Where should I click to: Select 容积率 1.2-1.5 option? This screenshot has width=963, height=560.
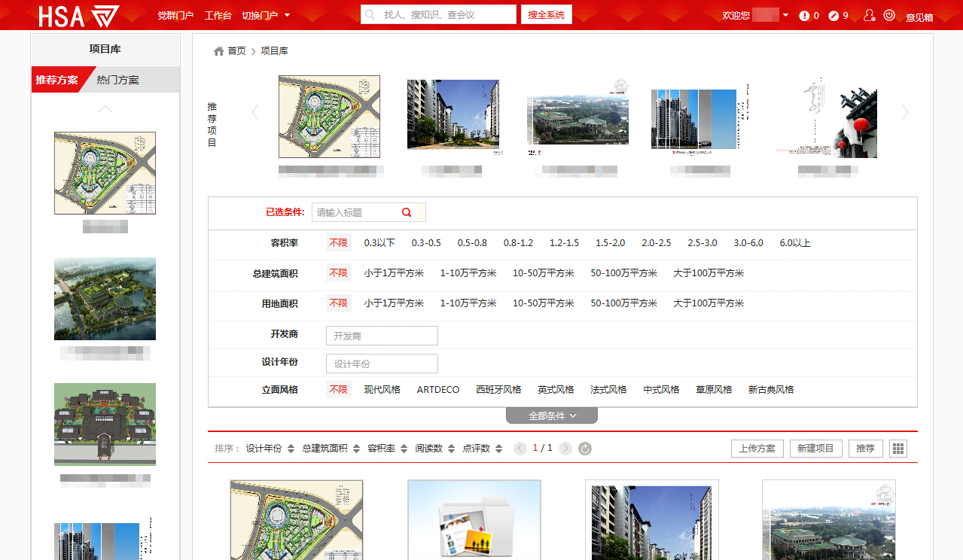point(564,243)
